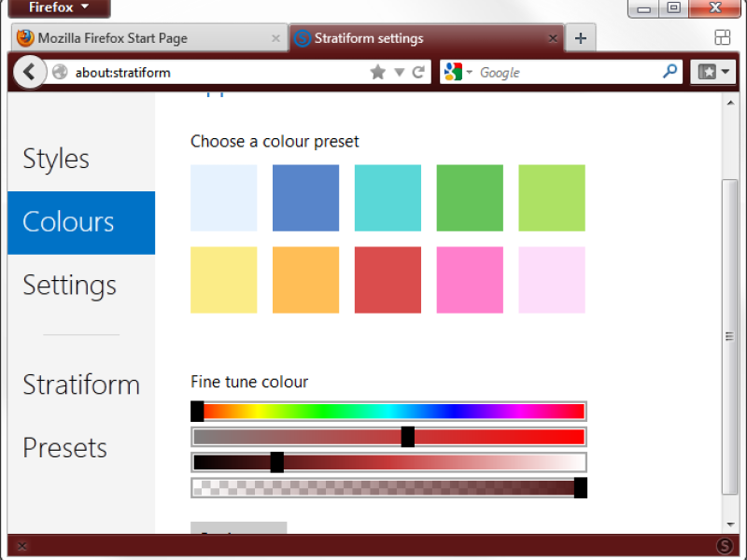Bookmark this page with the star icon
Viewport: 747px width, 560px height.
coord(378,72)
